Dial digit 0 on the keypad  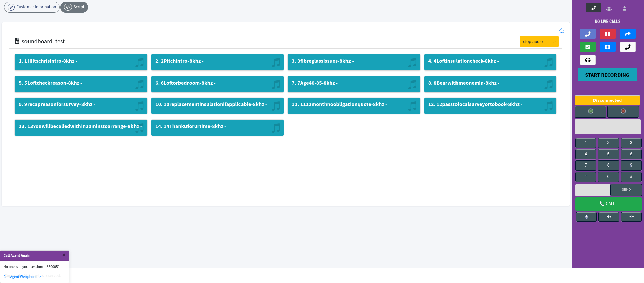coord(608,177)
